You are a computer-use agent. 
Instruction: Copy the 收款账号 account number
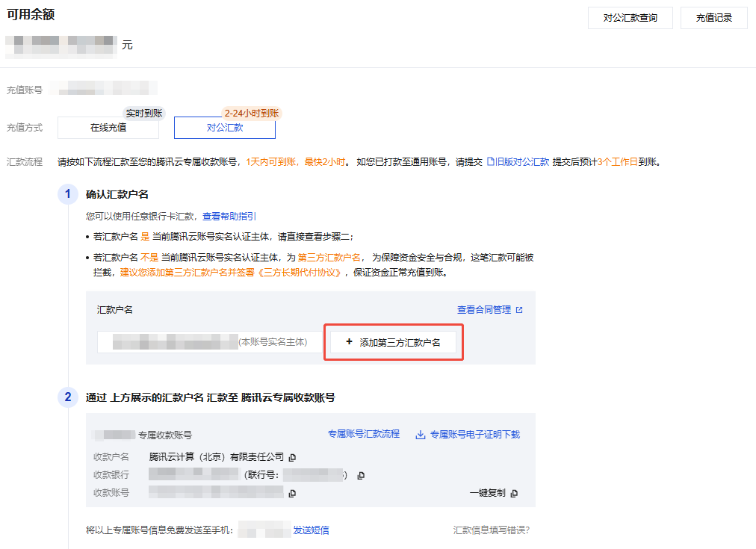coord(291,493)
